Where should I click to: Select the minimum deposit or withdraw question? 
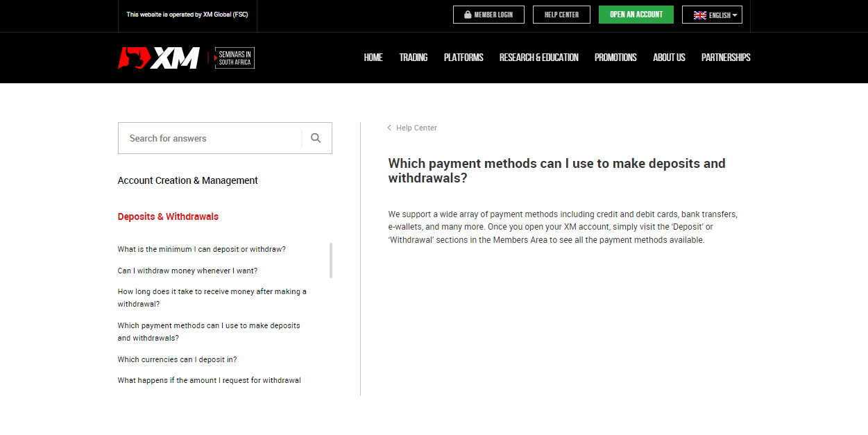tap(201, 248)
